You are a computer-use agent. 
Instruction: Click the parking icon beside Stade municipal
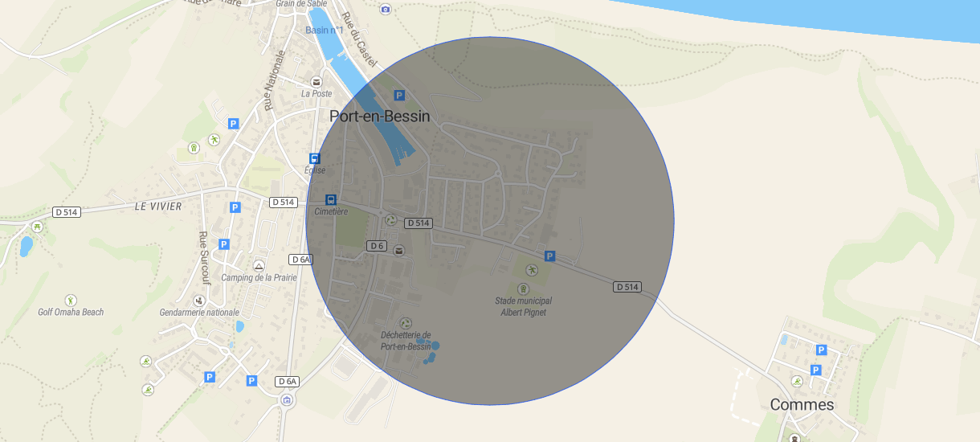(x=550, y=256)
